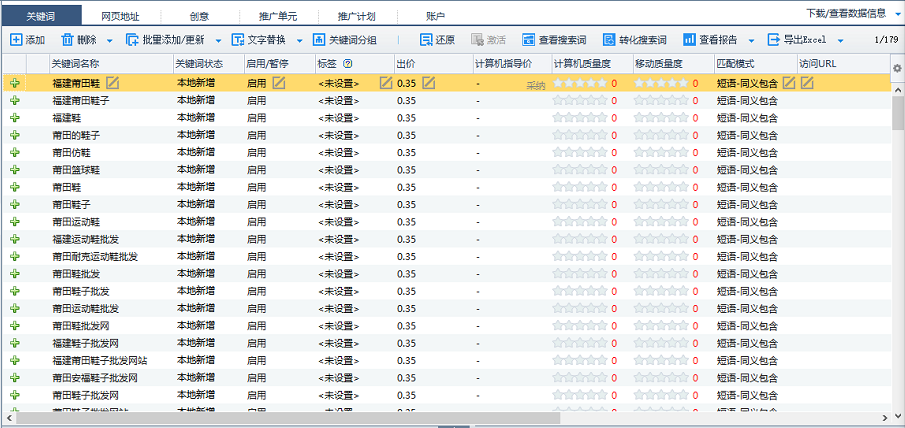This screenshot has width=905, height=428.
Task: Open the 查看报告 dropdown menu
Action: pos(751,41)
